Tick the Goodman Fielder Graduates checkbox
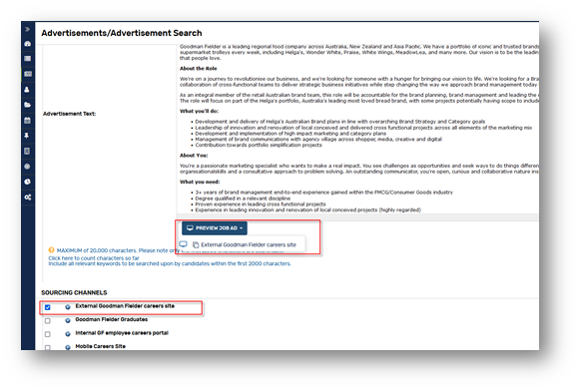581x392 pixels. (48, 320)
